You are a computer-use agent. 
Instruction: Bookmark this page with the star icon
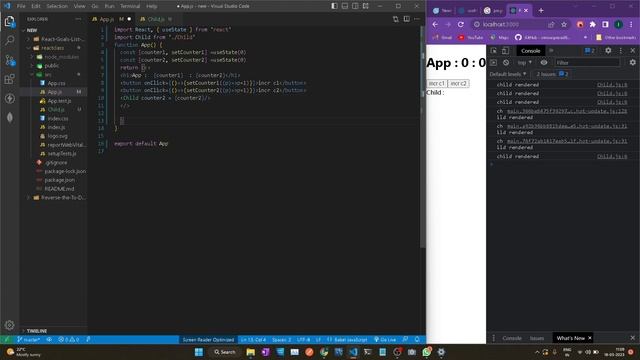[564, 24]
